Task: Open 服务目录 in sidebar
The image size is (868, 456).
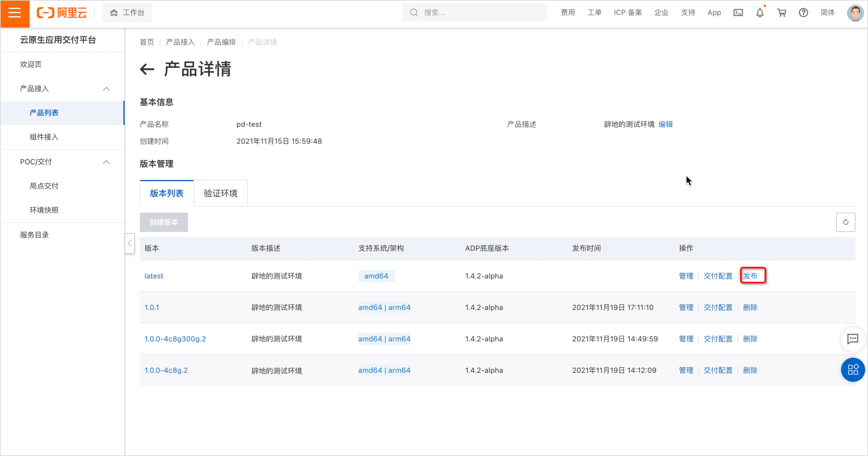Action: point(34,235)
